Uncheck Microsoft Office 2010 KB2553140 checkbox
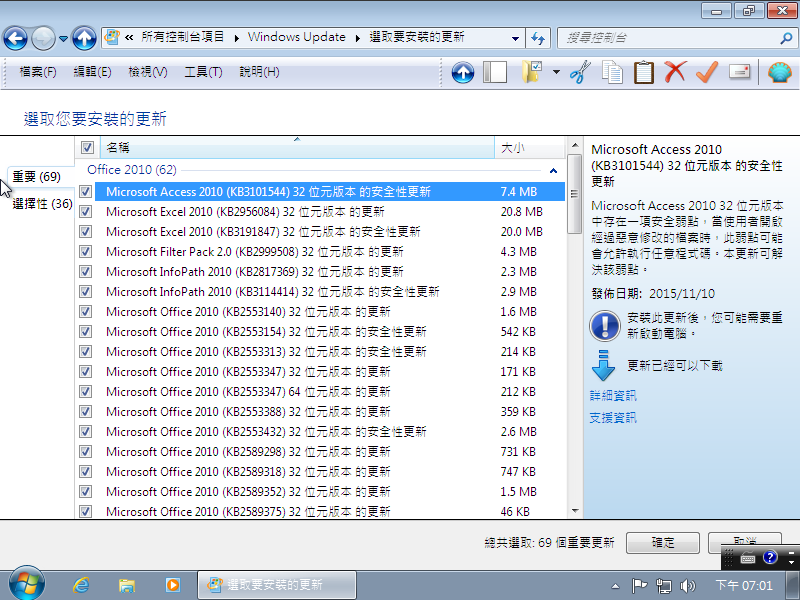The image size is (800, 600). coord(86,312)
